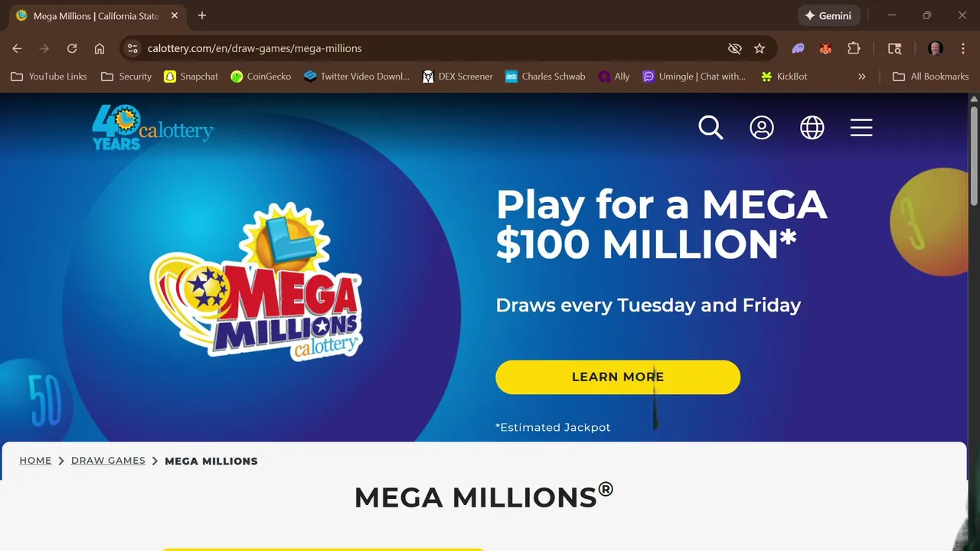Open the All Bookmarks folder
The height and width of the screenshot is (551, 980).
point(931,77)
